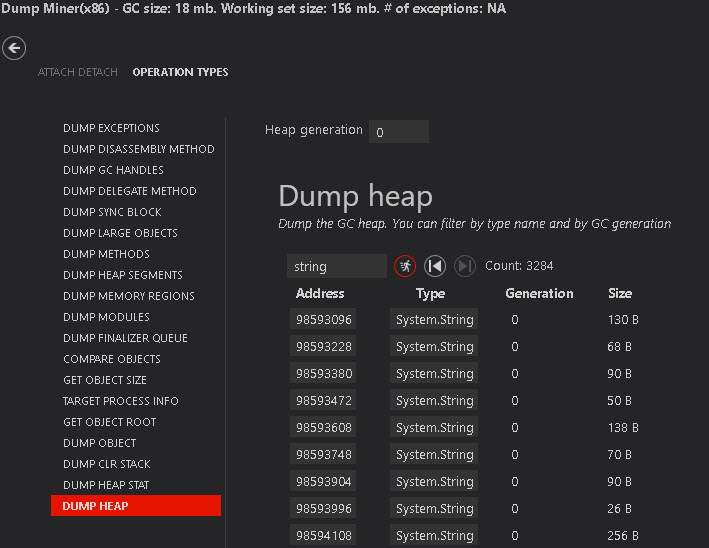Open Dump Finalizer Queue operation

click(x=125, y=338)
